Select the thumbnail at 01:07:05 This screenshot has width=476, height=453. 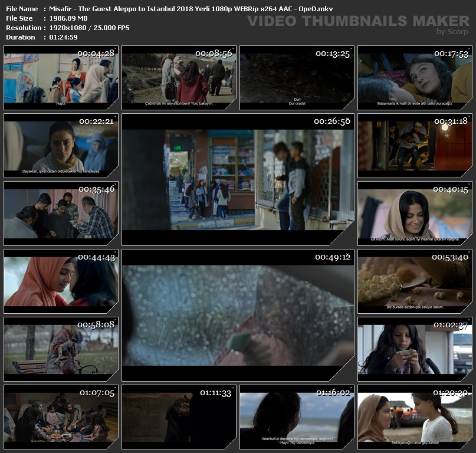click(x=61, y=417)
